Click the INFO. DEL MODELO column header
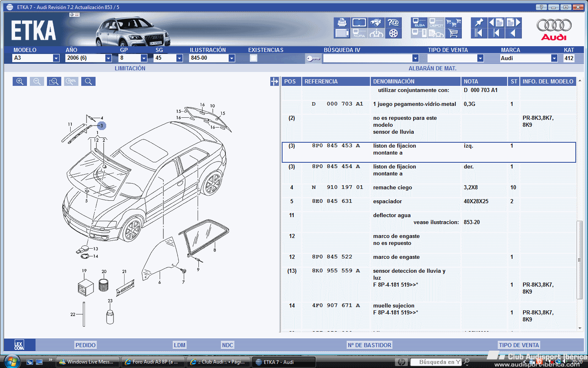The image size is (588, 368). point(548,81)
